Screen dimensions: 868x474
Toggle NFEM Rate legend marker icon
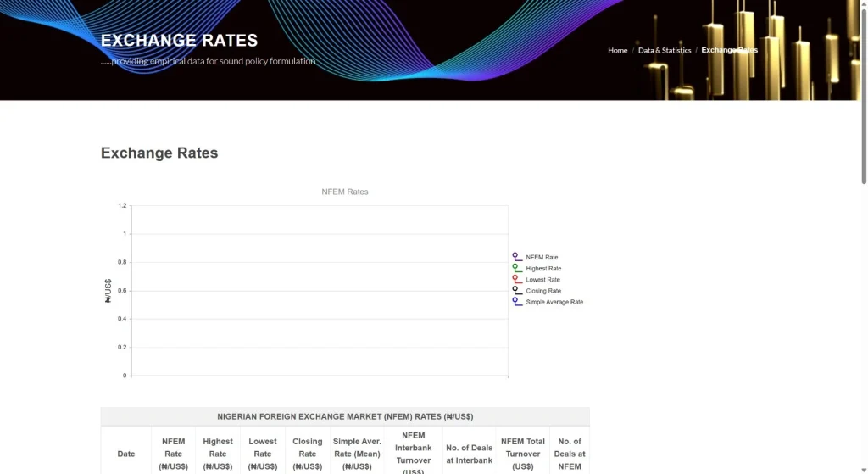(517, 257)
